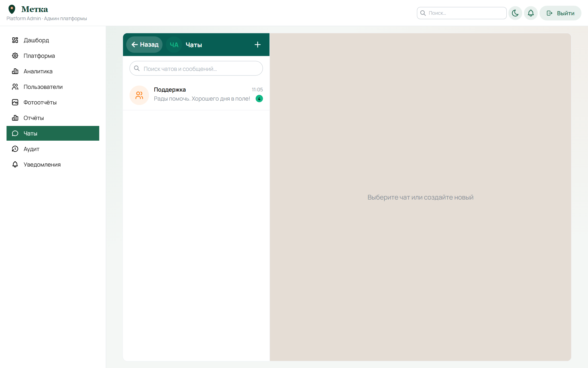Image resolution: width=588 pixels, height=368 pixels.
Task: Navigate to Отчёты in the sidebar
Action: [x=53, y=118]
